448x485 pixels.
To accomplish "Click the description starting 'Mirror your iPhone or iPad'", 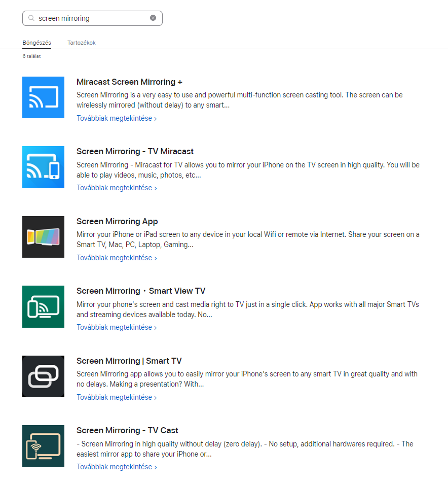I will click(x=248, y=239).
